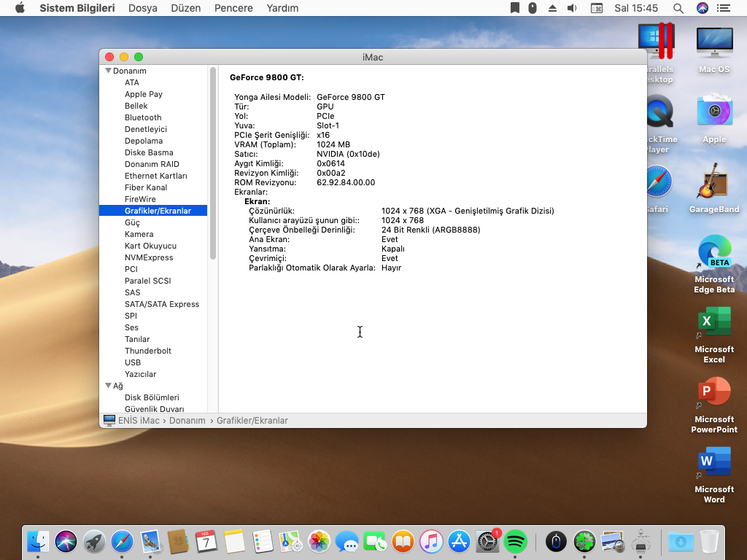The width and height of the screenshot is (747, 560).
Task: Open the volume control in menu bar
Action: [x=573, y=8]
